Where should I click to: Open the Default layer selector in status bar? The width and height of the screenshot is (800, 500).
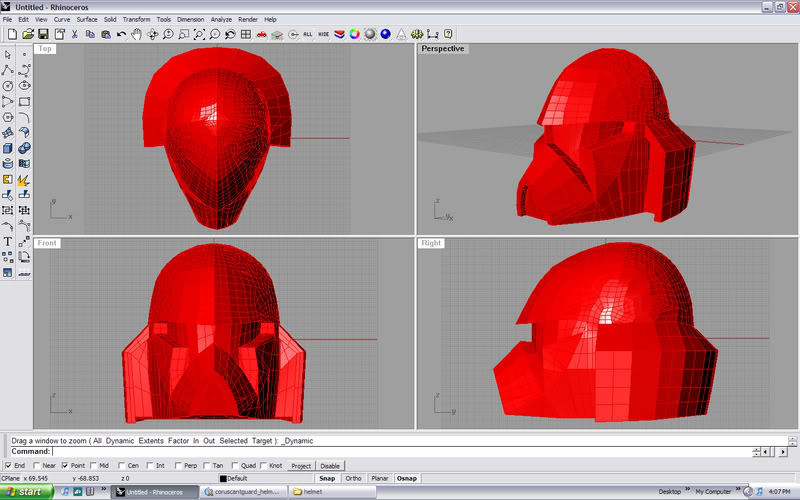[x=236, y=479]
